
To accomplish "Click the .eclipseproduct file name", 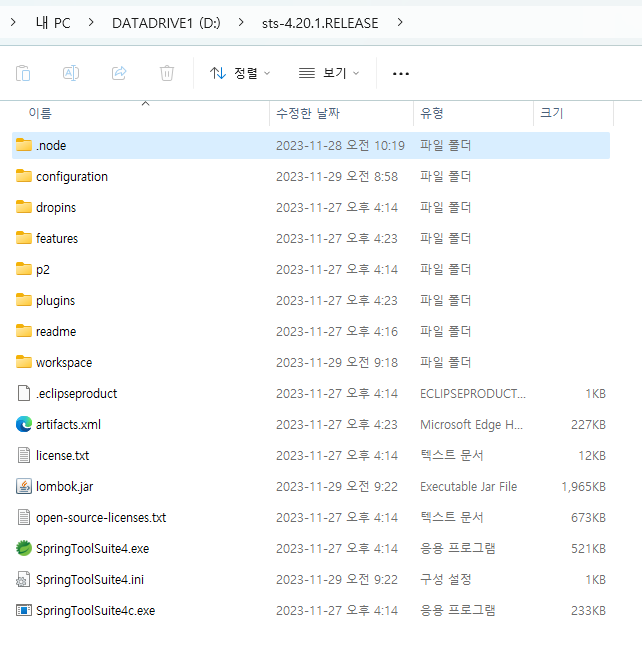I will [77, 394].
